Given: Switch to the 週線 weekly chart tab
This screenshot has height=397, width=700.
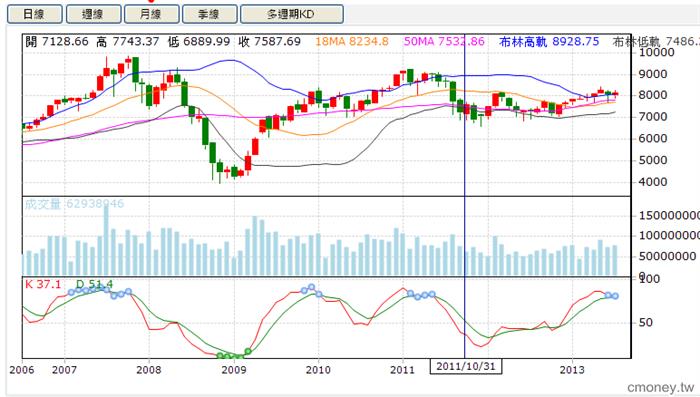Looking at the screenshot, I should [93, 14].
